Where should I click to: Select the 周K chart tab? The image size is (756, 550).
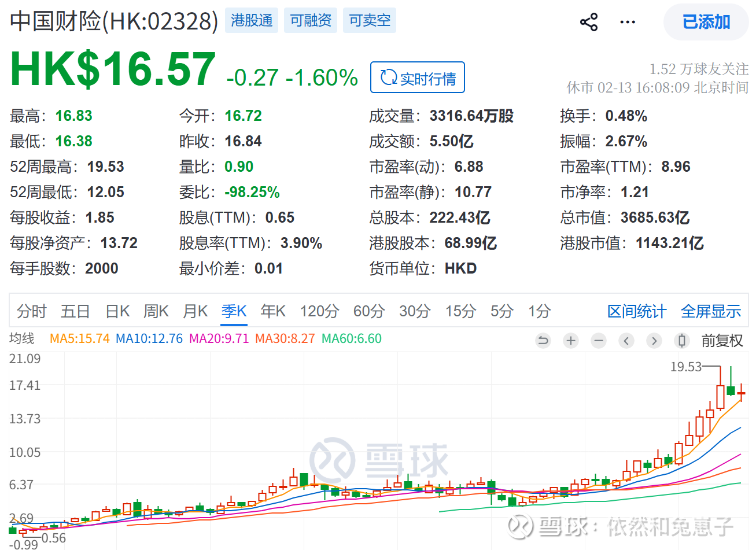tap(156, 311)
